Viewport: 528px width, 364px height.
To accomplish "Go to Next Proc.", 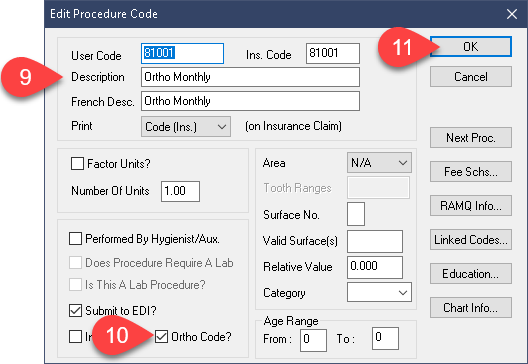I will 470,137.
